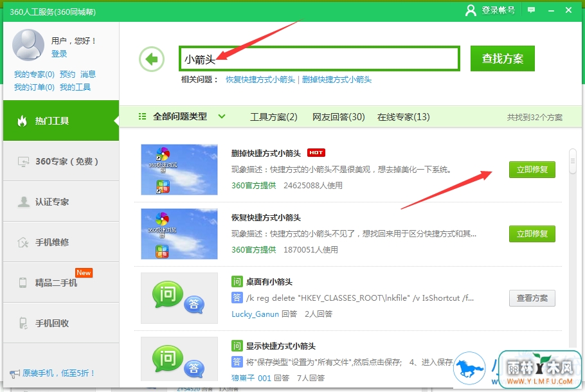Open 我的专家(0) link
Viewport: 585px width, 392px height.
tap(34, 74)
